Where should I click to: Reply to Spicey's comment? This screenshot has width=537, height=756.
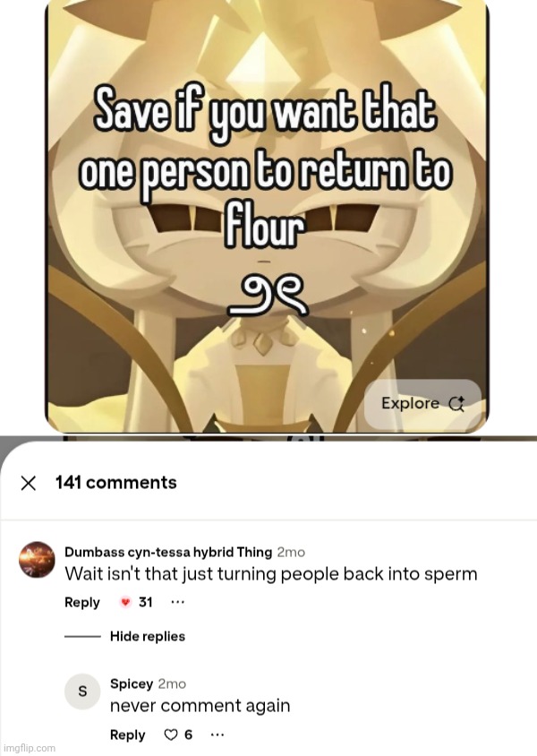(128, 735)
